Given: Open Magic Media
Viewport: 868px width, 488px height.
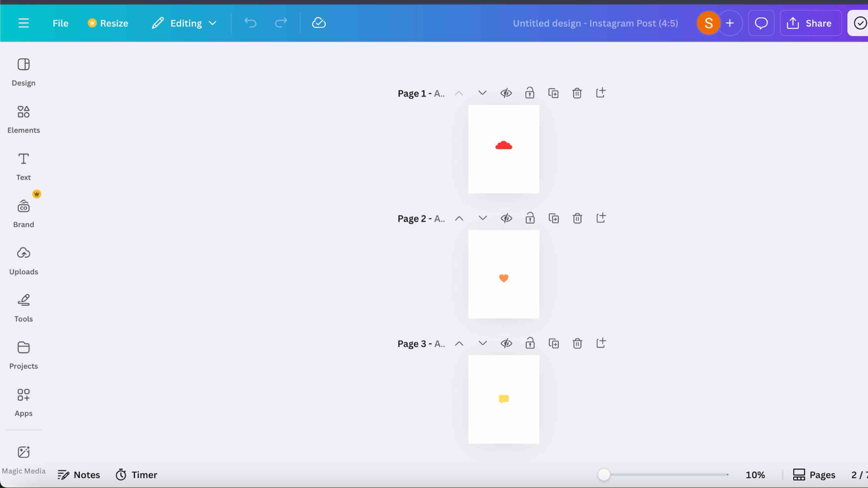Looking at the screenshot, I should point(24,456).
